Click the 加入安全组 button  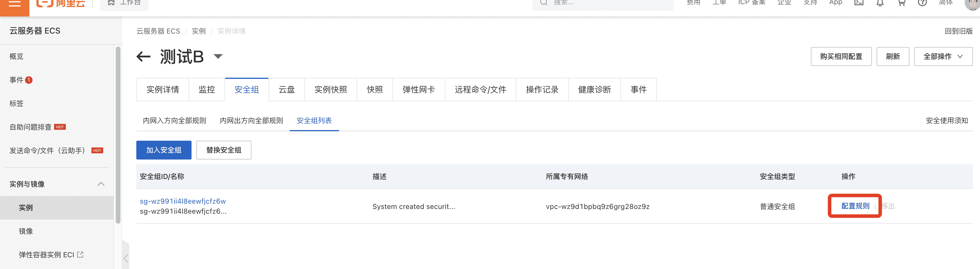click(x=164, y=150)
